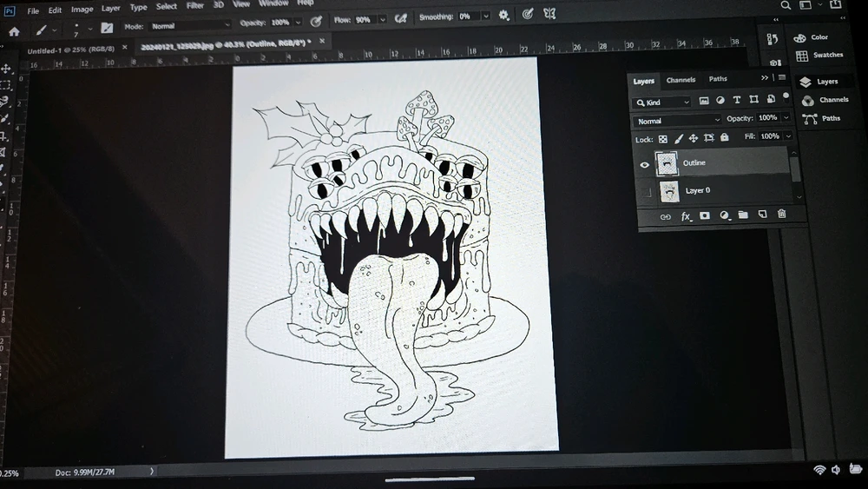Filter layers by shape layers icon
The image size is (868, 489).
tap(753, 99)
